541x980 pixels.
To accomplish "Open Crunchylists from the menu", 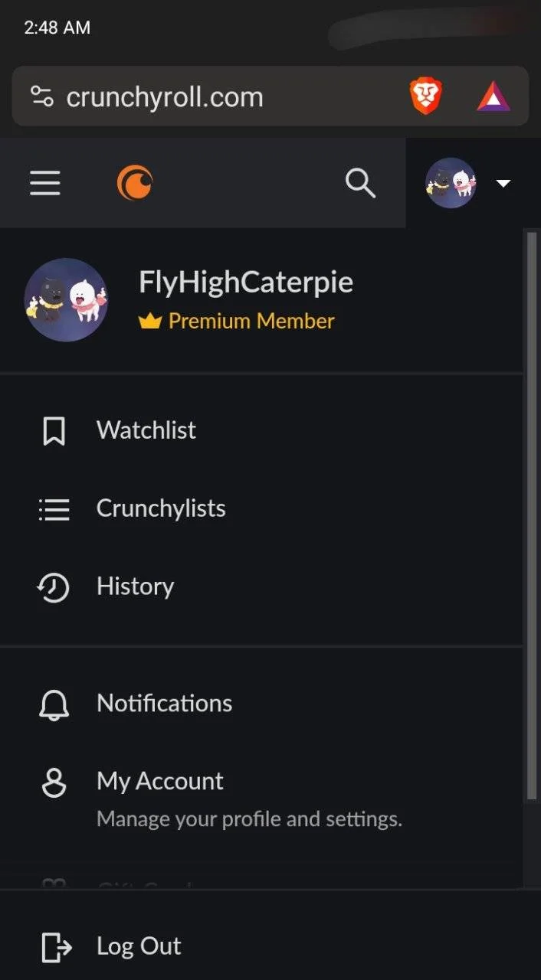I will click(261, 509).
